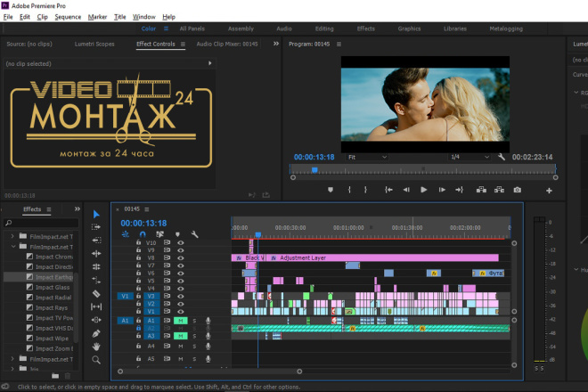Collapse the expanded FilmImpact.net folder
The image size is (588, 392).
[x=13, y=247]
